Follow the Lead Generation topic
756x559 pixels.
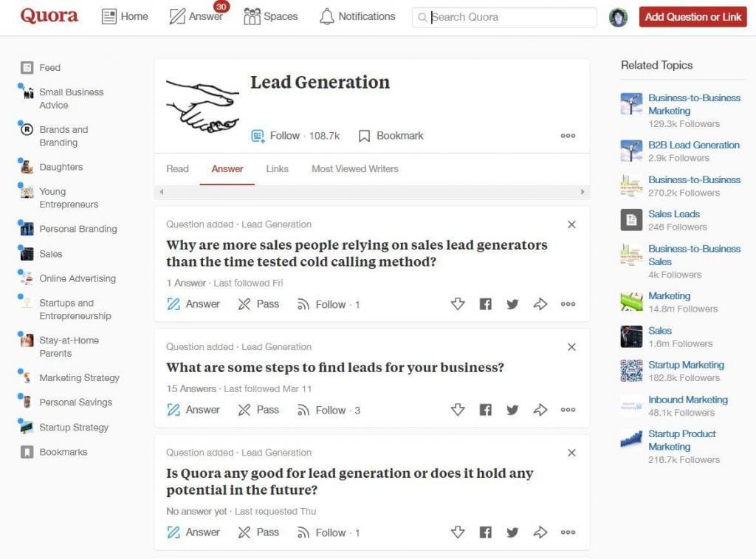coord(295,136)
